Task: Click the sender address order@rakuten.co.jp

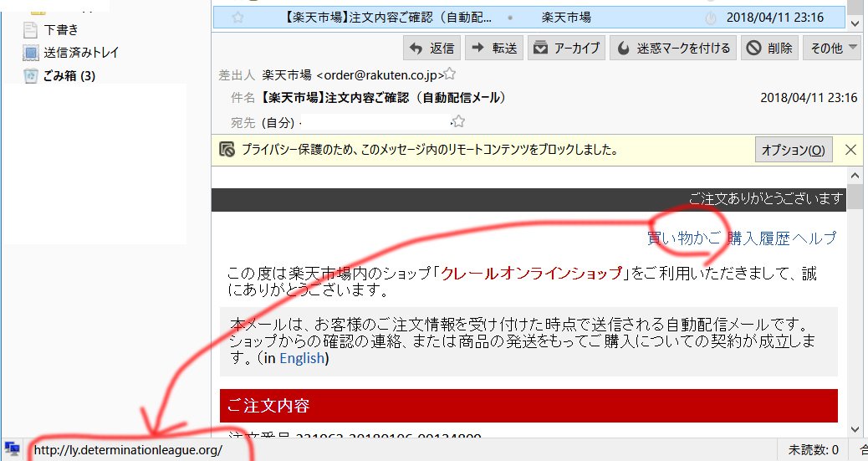Action: [380, 74]
